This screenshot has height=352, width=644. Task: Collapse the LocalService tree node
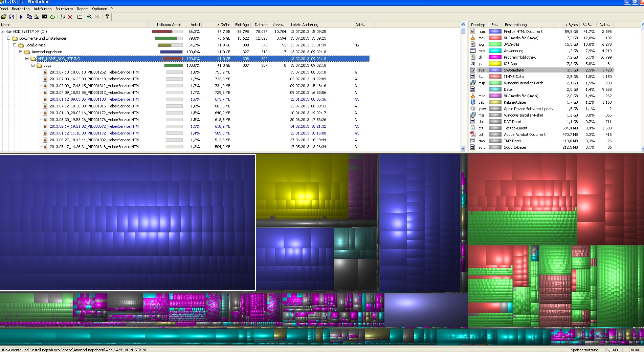[x=15, y=45]
